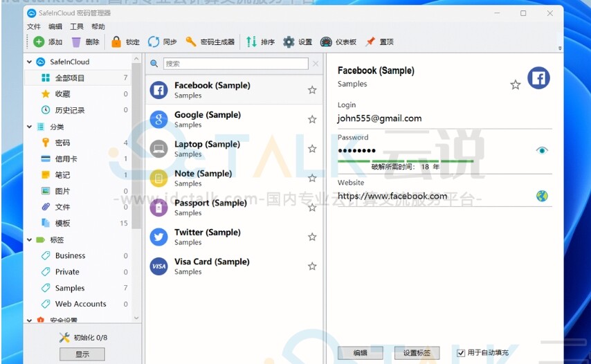This screenshot has height=364, width=591.
Task: Click the login john555@gmail.com
Action: [379, 118]
